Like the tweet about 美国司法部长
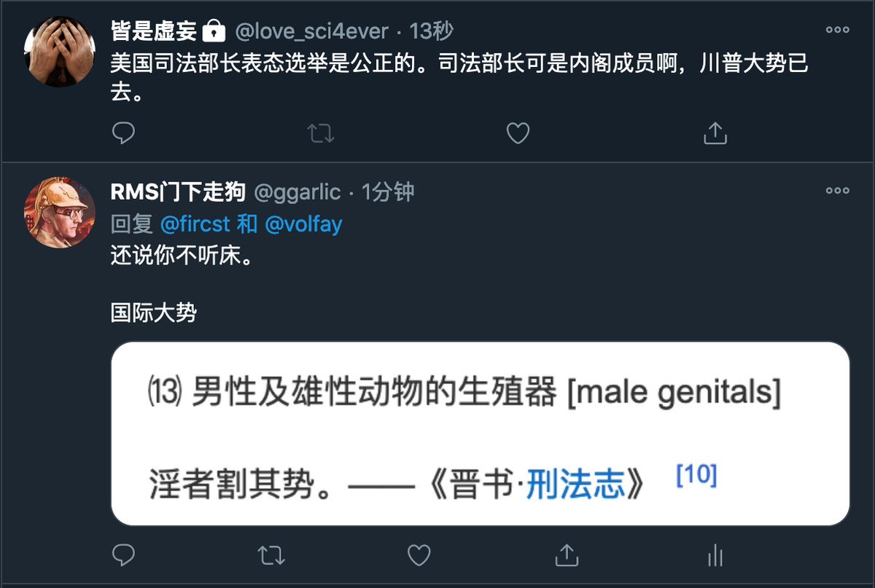 [x=518, y=133]
